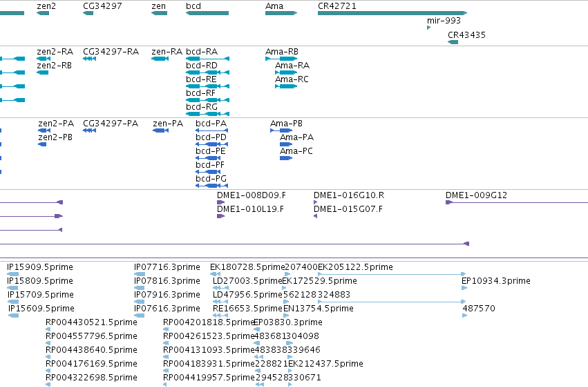Select the zen2-RB transcript
Screen dimensions: 588x388
coord(42,72)
